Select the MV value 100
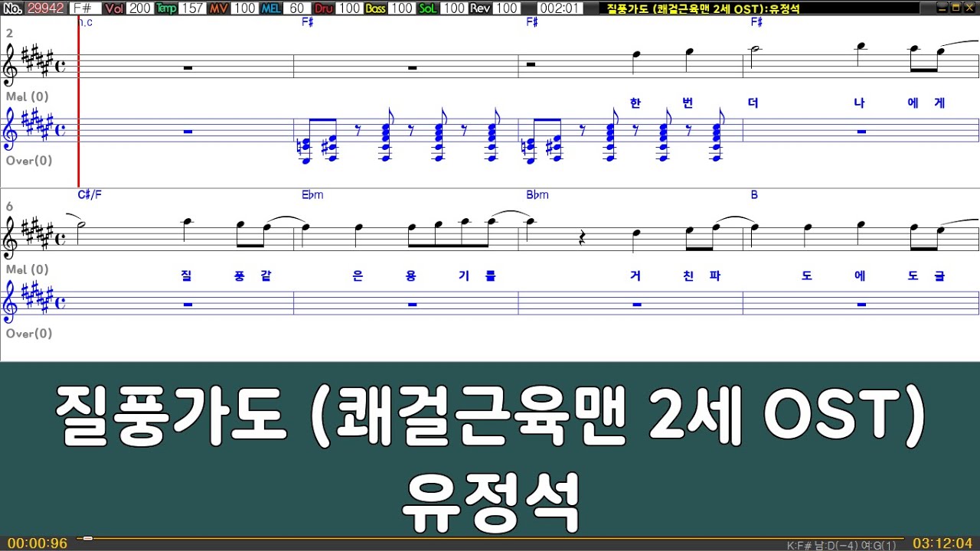Viewport: 980px width, 551px height. [x=244, y=8]
